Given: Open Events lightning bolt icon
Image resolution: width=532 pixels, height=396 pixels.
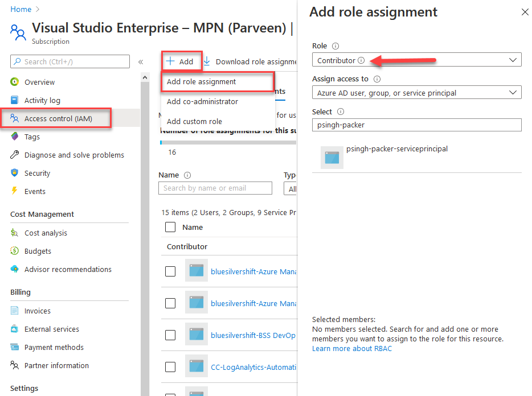Looking at the screenshot, I should click(x=15, y=191).
